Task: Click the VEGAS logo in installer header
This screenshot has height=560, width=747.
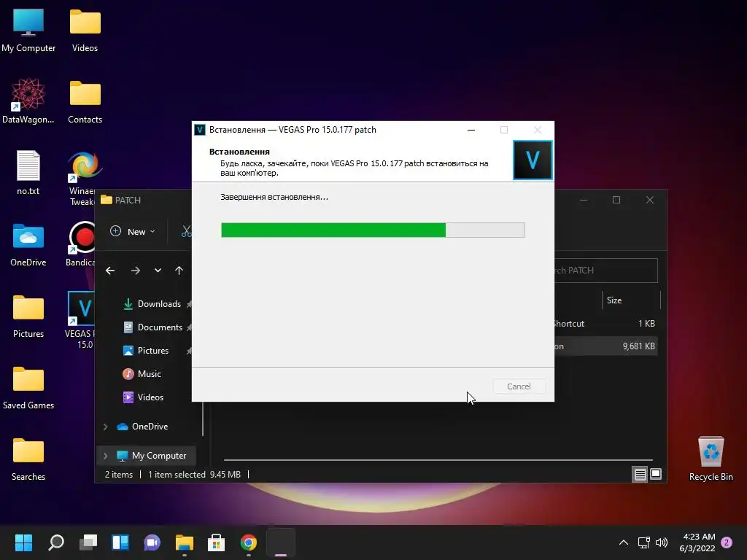Action: click(533, 160)
